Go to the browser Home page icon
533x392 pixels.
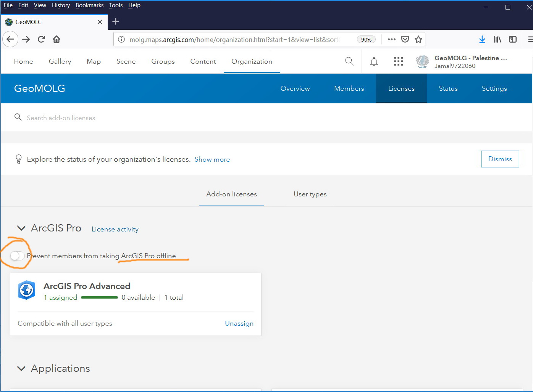57,39
